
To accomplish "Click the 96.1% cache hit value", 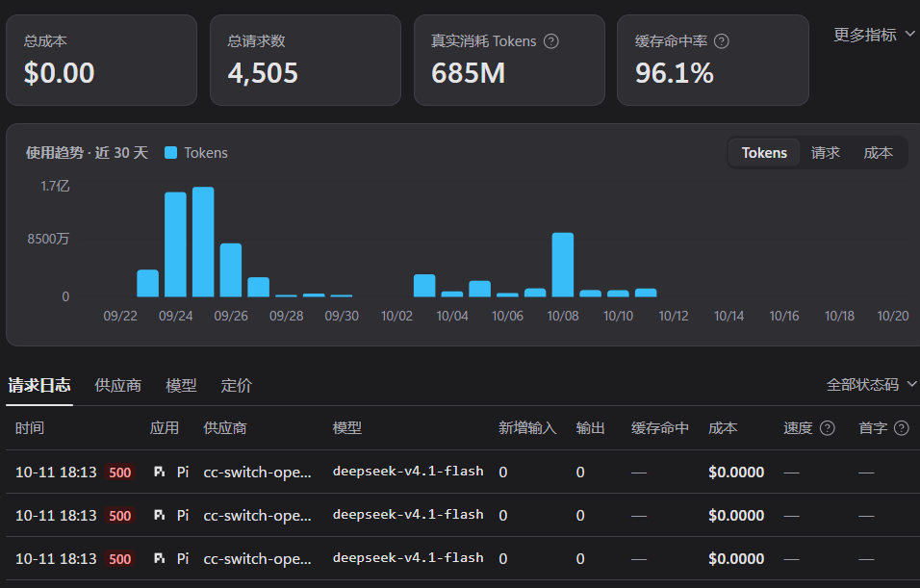I will pos(675,73).
